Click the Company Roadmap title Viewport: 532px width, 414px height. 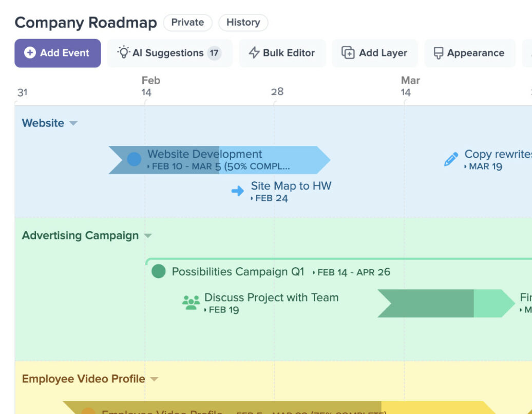pos(85,23)
